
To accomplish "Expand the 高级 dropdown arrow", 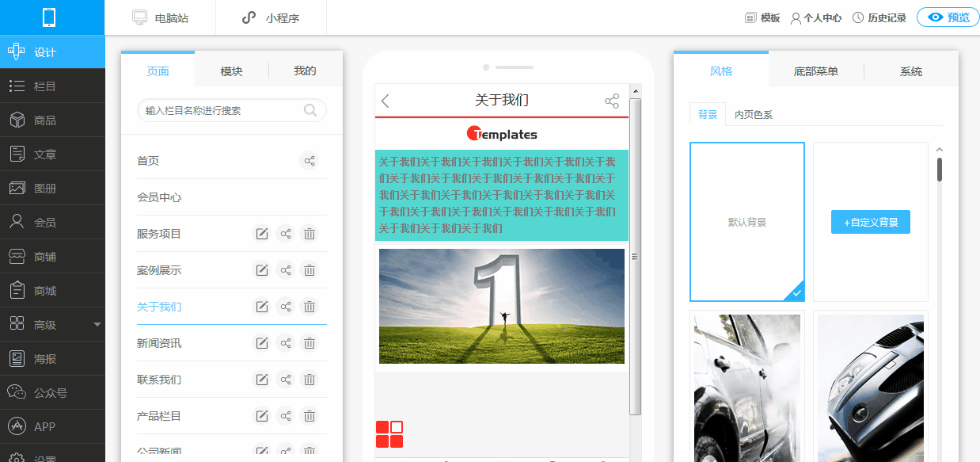I will 97,324.
